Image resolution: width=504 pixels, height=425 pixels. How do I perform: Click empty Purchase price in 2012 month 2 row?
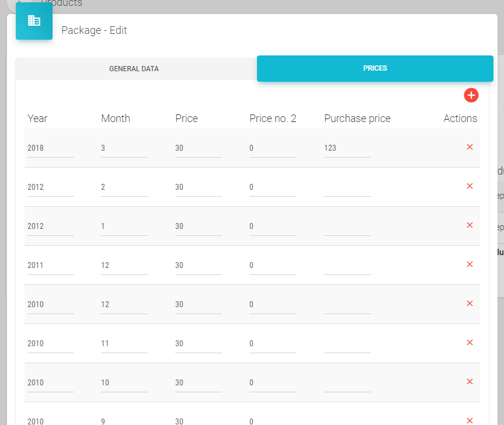point(347,187)
